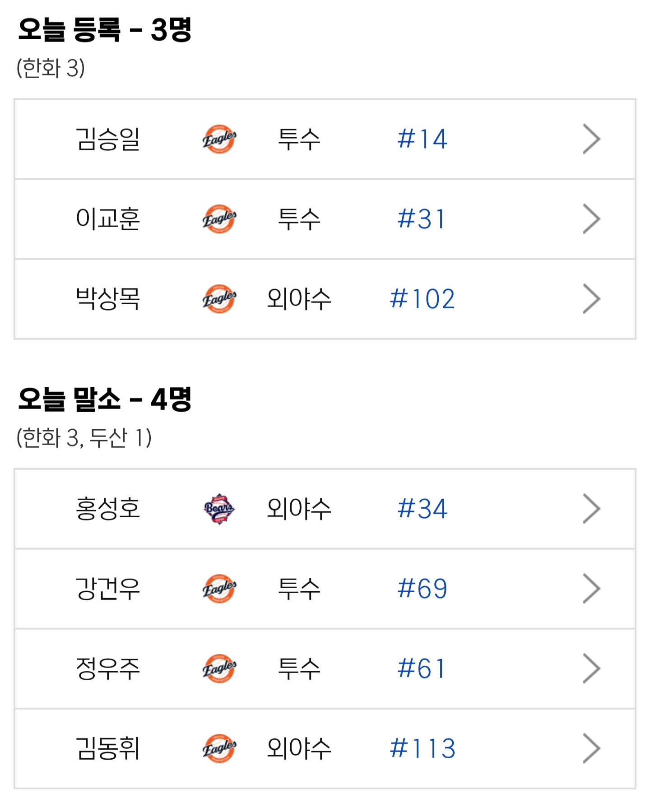Screen dimensions: 650x812
Task: Click the Eagles logo beside 정우주
Action: point(219,668)
